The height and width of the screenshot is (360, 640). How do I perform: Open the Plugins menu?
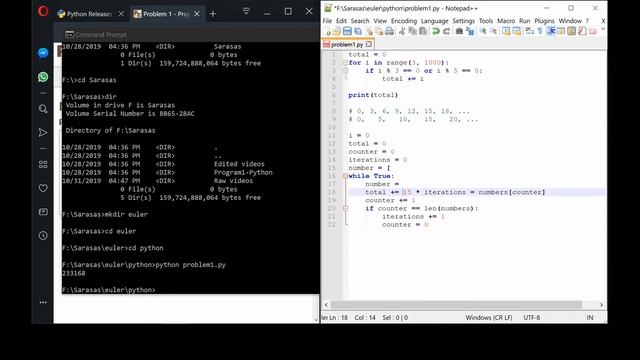pos(544,21)
